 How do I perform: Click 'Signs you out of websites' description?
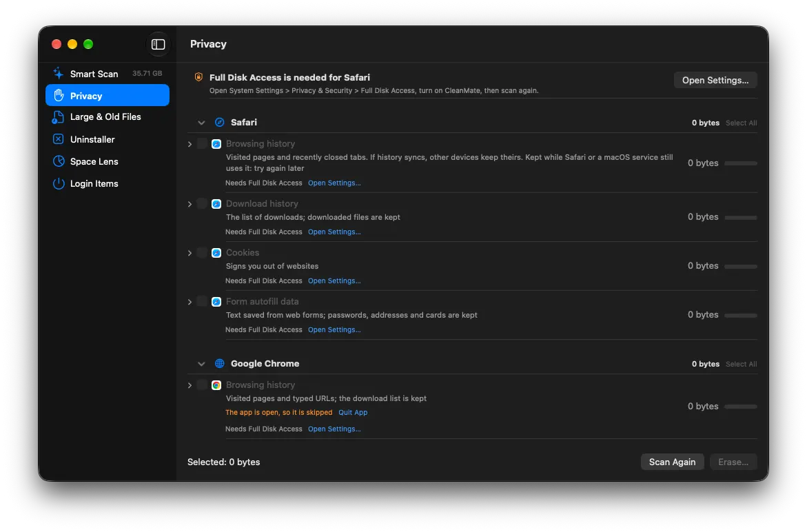(272, 266)
